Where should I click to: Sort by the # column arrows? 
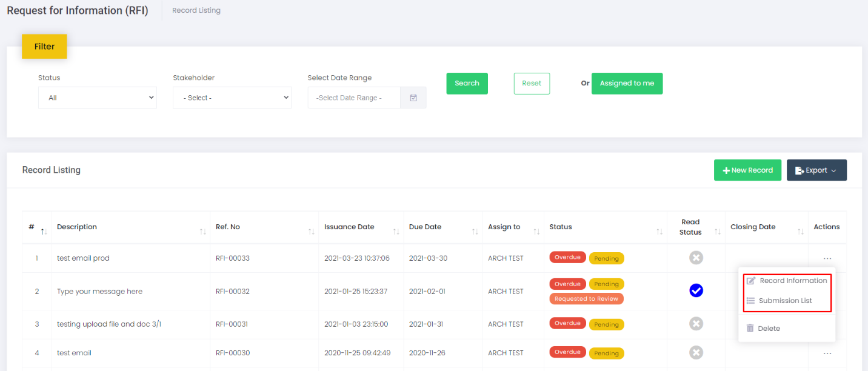tap(43, 232)
